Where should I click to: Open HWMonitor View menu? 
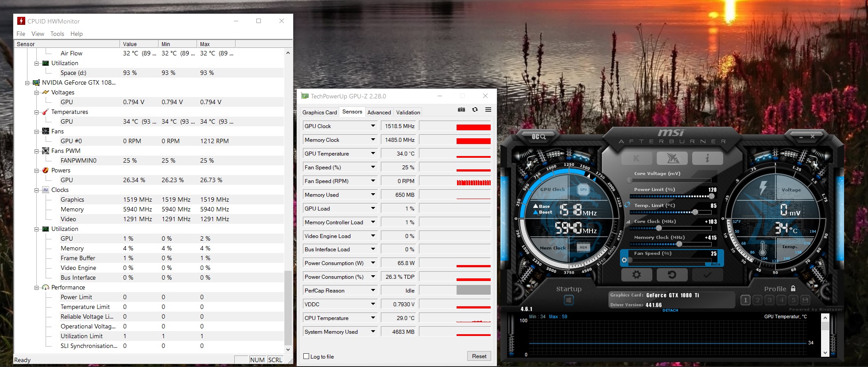(x=38, y=34)
